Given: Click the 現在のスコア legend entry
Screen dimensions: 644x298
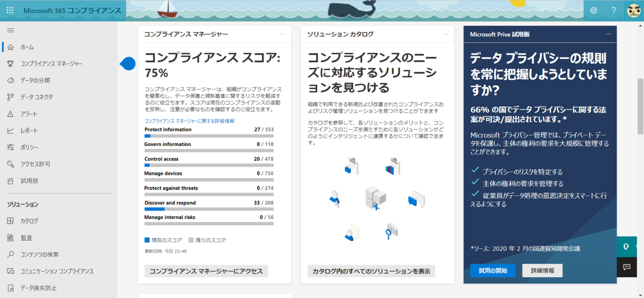Looking at the screenshot, I should pos(163,240).
